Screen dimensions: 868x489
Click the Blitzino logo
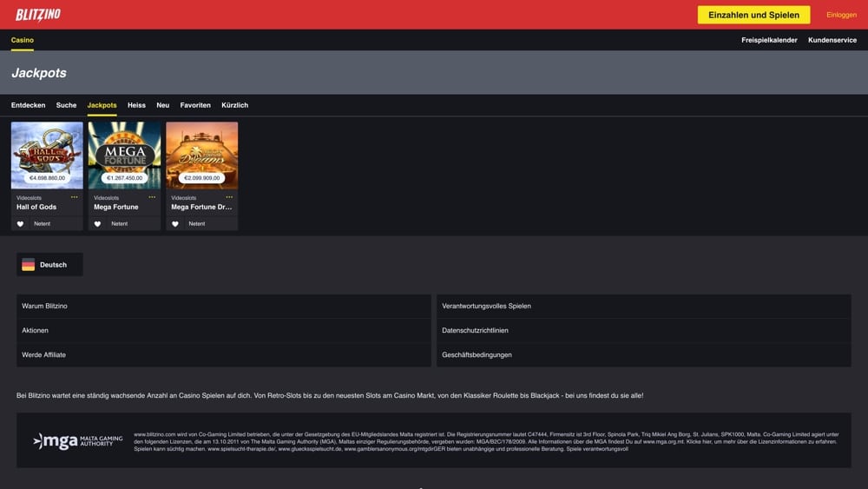37,15
